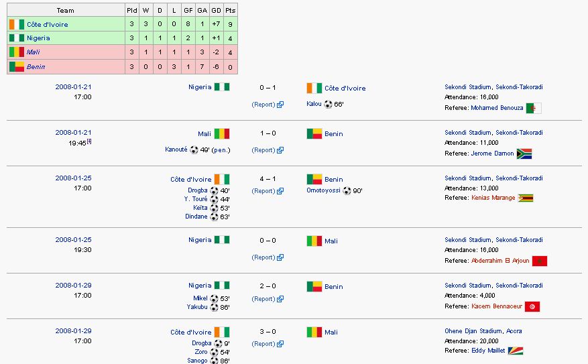Open the Ohene Djan Stadium link

473,331
